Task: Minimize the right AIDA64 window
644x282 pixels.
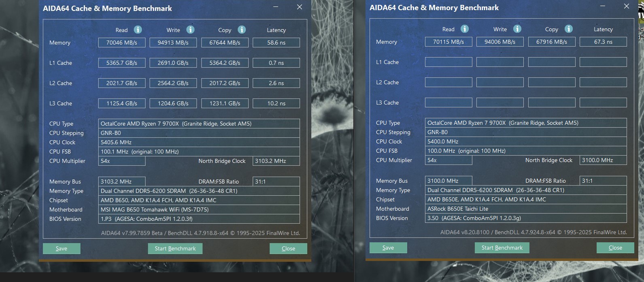Action: pyautogui.click(x=603, y=6)
